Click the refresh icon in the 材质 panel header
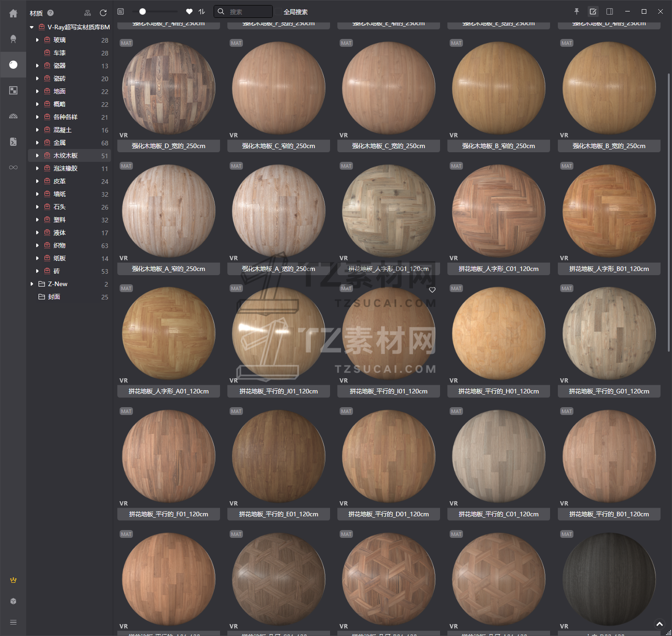672x636 pixels. click(103, 13)
